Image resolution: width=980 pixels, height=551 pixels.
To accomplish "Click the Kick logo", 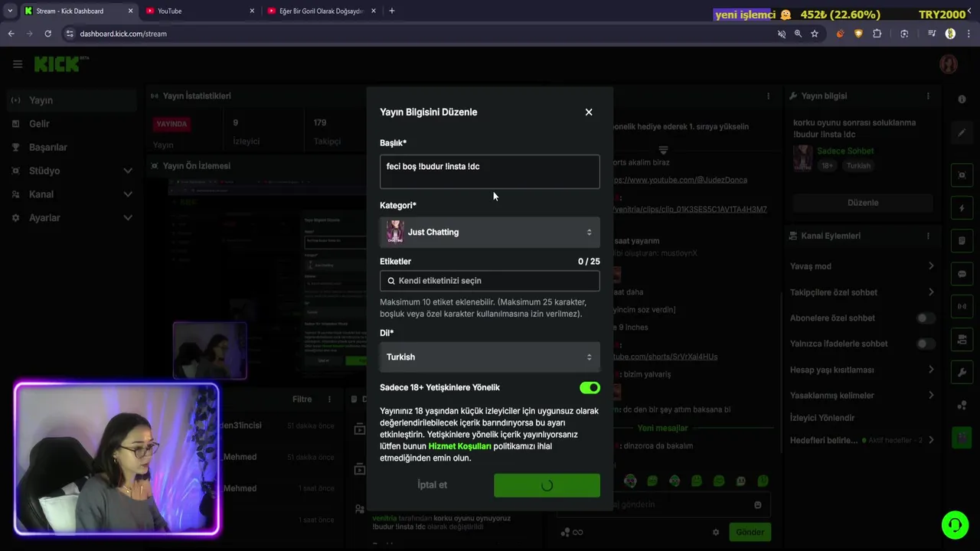I will (x=61, y=64).
